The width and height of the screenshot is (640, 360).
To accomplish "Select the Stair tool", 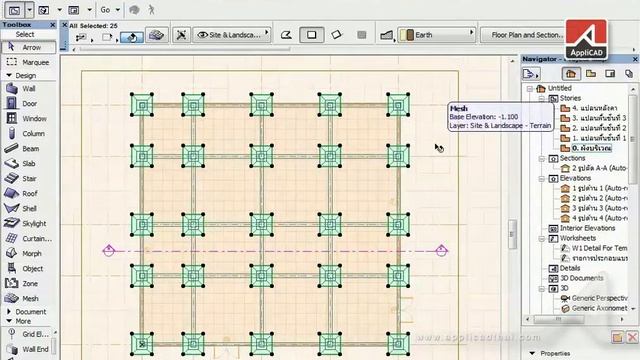I will pos(29,178).
